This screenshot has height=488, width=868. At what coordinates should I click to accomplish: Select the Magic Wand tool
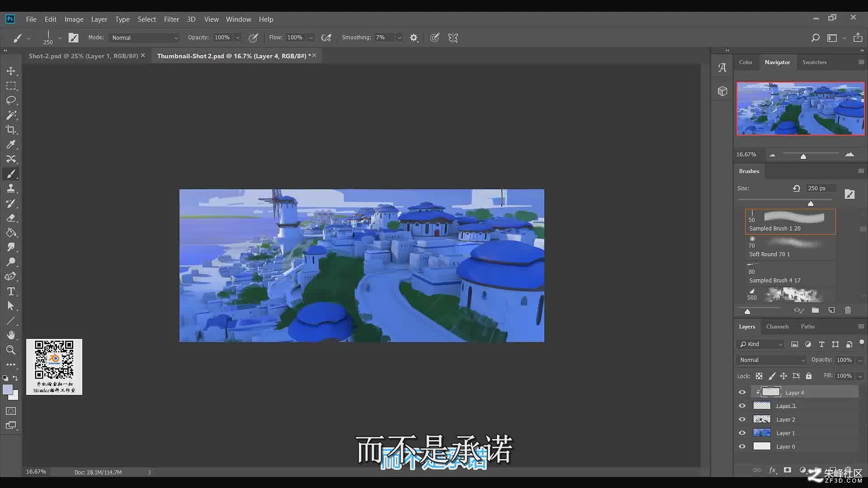(11, 115)
